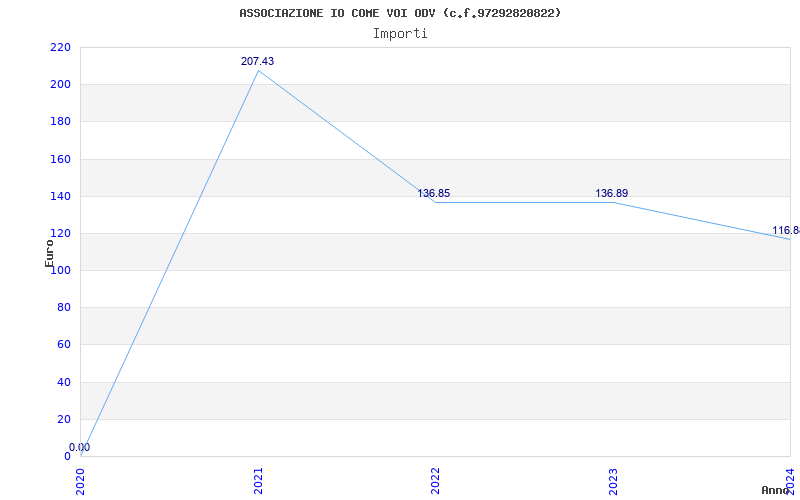
Task: Click the 2022 year axis label
Action: point(435,481)
